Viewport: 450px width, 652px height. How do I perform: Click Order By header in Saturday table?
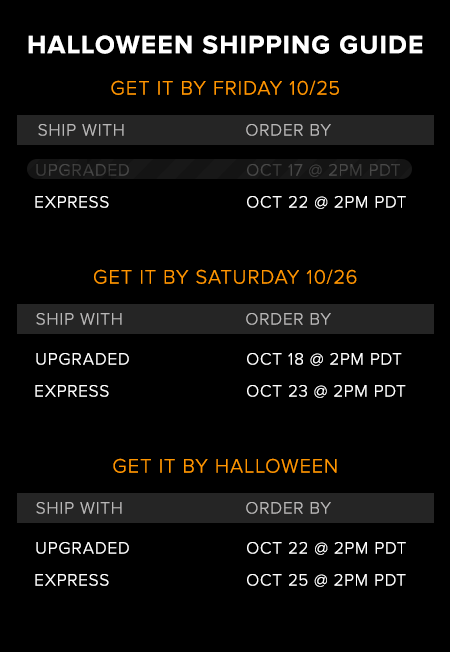coord(288,319)
